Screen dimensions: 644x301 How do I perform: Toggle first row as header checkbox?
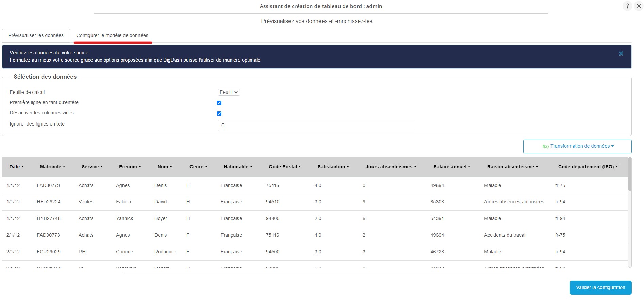coord(219,103)
